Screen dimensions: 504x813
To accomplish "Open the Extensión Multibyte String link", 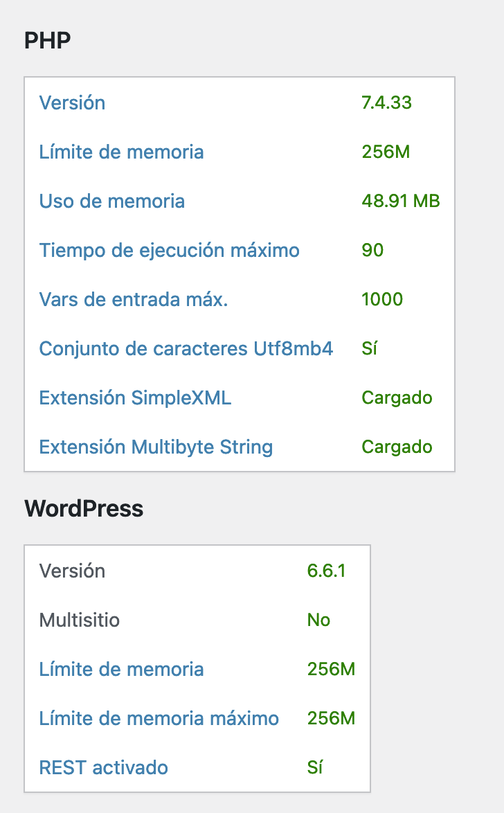I will click(x=156, y=447).
